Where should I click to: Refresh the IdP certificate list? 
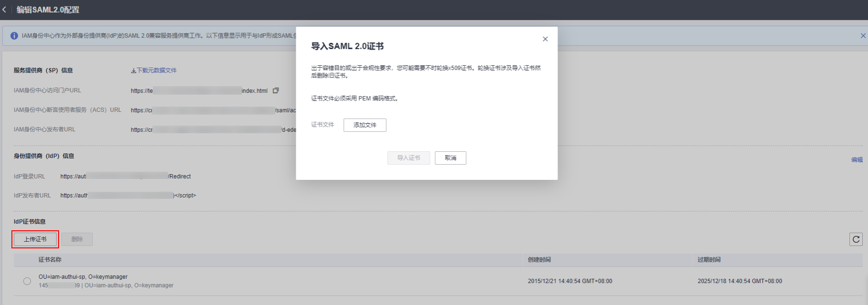pos(856,239)
